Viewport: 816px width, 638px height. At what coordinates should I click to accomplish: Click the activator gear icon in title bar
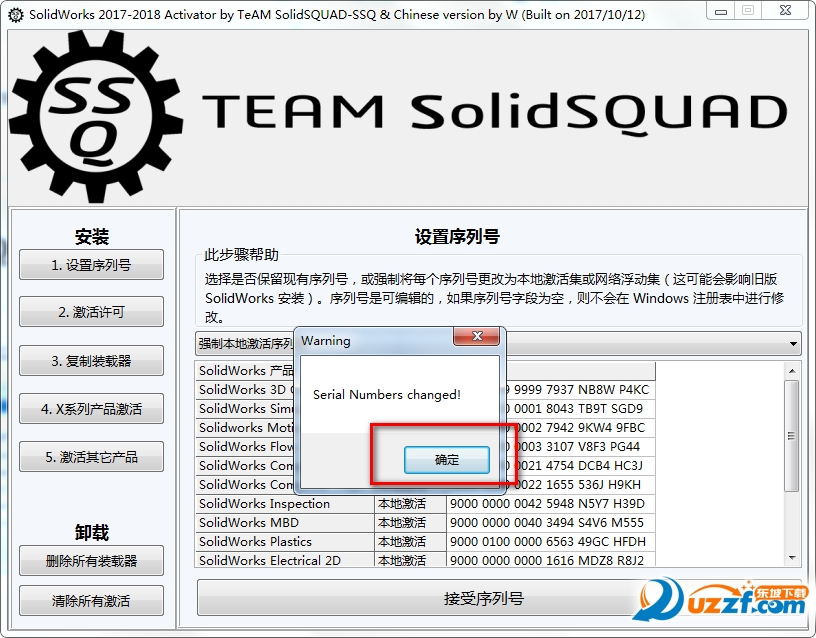16,15
